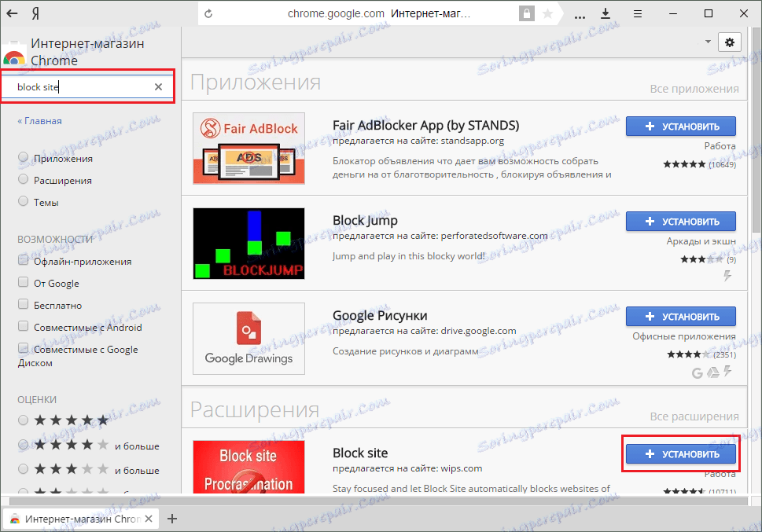Select the Расширения radio button
The height and width of the screenshot is (532, 762).
coord(23,180)
